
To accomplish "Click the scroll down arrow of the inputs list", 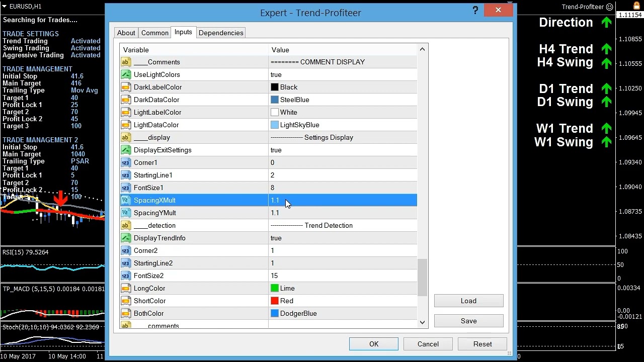I will (x=422, y=322).
